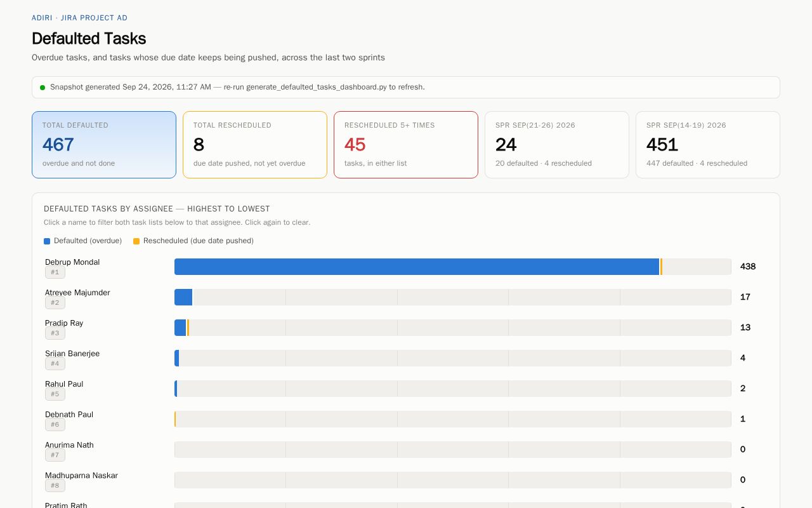Click the 'ADIRI · JIRA PROJECT AD' breadcrumb
812x508 pixels.
point(79,18)
